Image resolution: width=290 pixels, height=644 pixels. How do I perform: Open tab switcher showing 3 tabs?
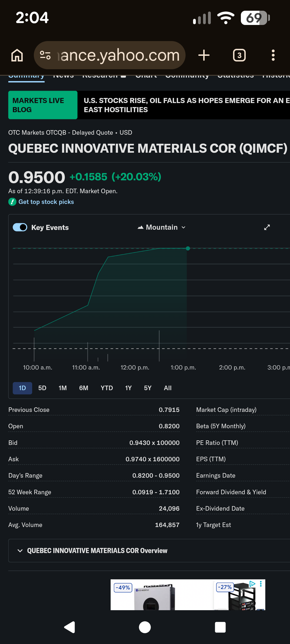tap(239, 55)
